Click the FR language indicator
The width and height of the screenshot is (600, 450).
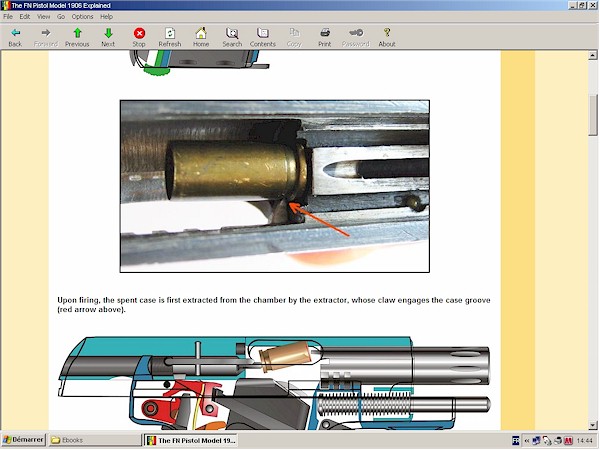point(515,440)
